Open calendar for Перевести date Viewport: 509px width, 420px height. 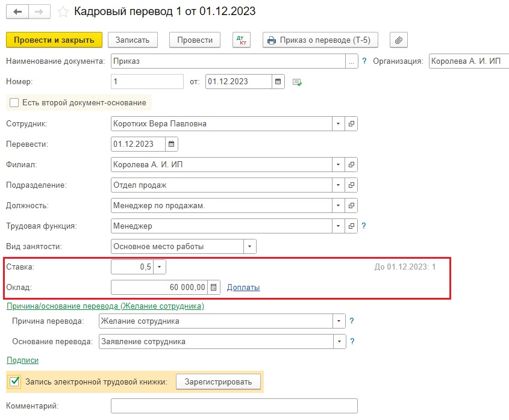coord(172,144)
